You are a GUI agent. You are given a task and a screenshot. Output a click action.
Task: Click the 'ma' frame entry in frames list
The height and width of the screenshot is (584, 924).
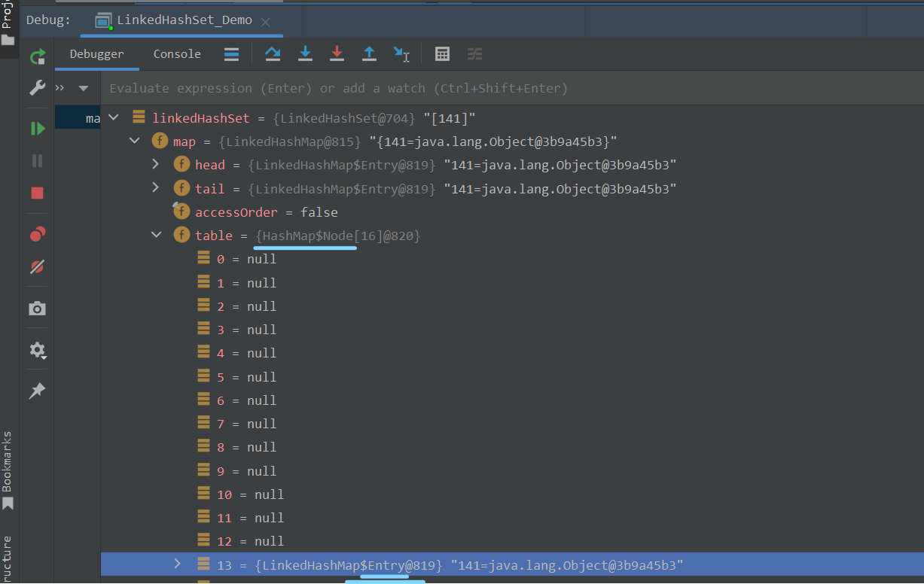coord(78,118)
